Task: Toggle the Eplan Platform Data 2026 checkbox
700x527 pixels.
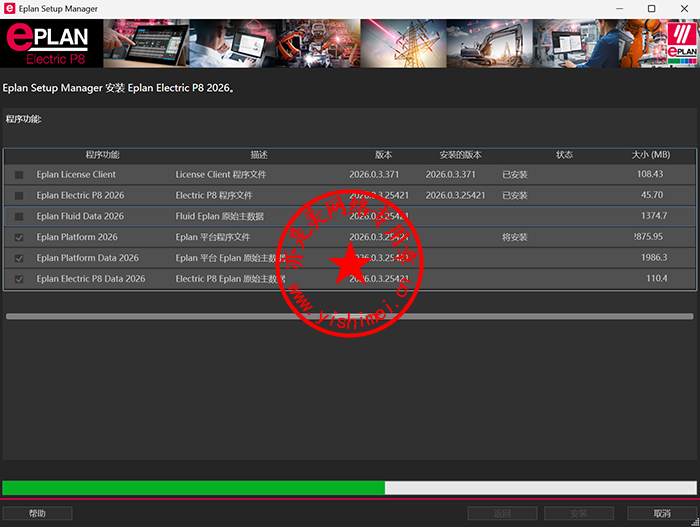Action: coord(19,258)
